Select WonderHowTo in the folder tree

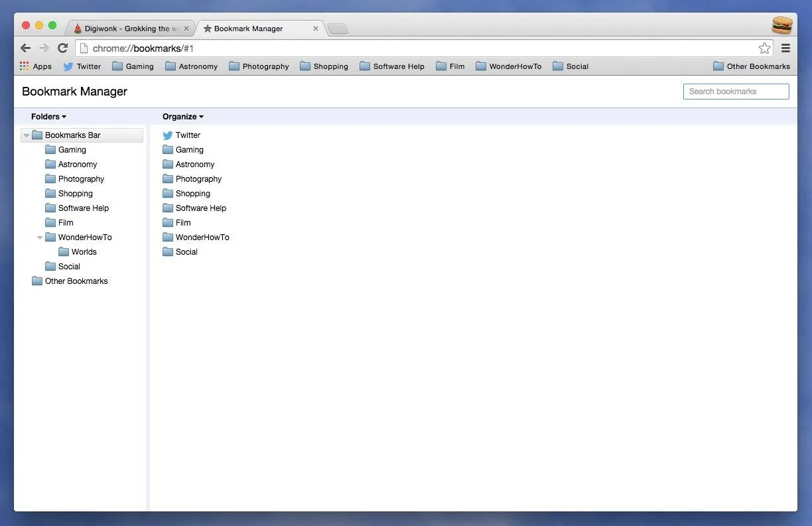pyautogui.click(x=78, y=237)
